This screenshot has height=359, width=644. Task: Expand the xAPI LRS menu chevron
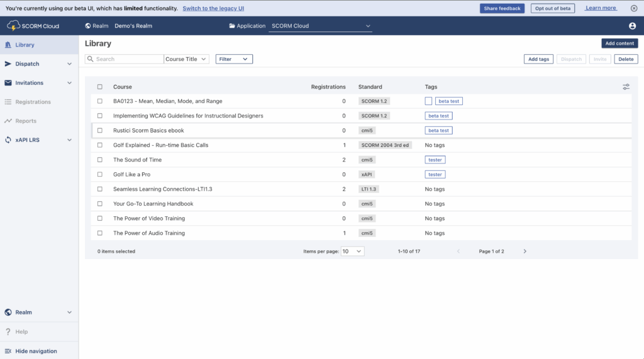(69, 140)
